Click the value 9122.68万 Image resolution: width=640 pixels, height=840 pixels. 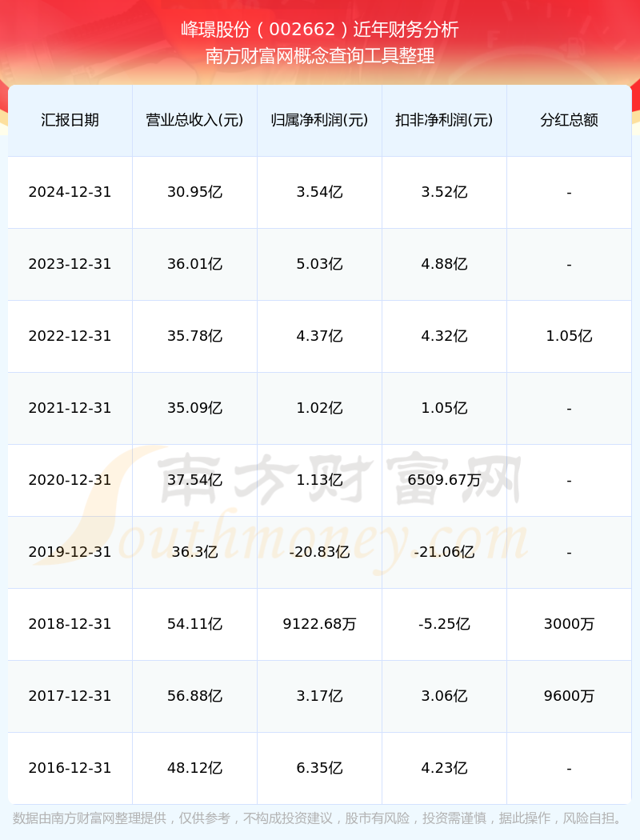point(320,624)
